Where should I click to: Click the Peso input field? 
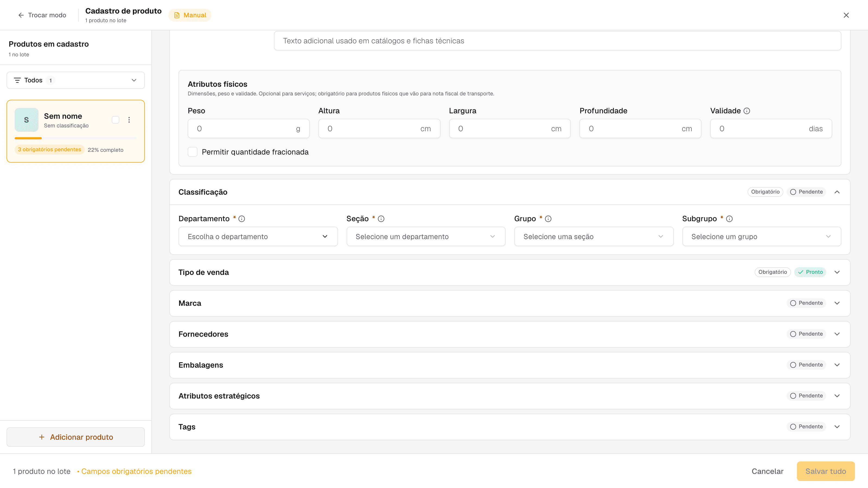pyautogui.click(x=249, y=129)
